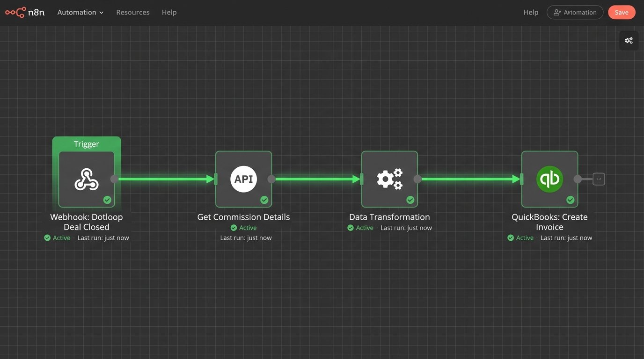Open the Resources menu

(x=132, y=12)
